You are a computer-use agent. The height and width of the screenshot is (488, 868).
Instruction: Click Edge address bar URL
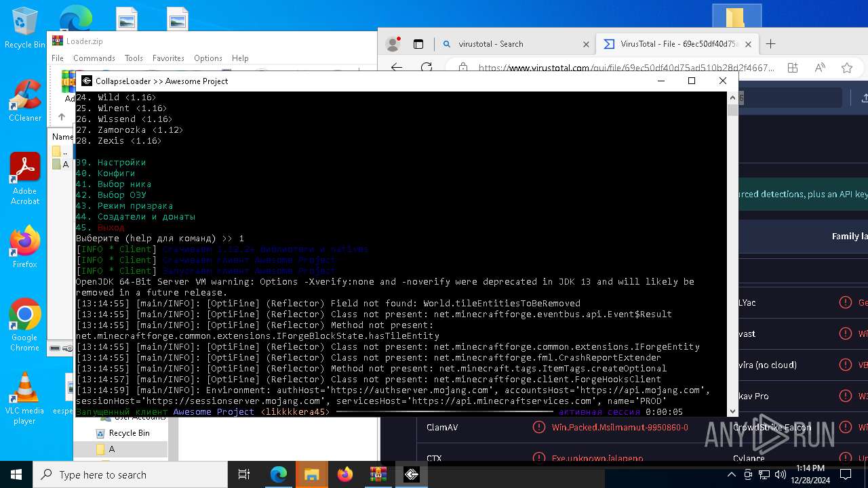pyautogui.click(x=626, y=68)
